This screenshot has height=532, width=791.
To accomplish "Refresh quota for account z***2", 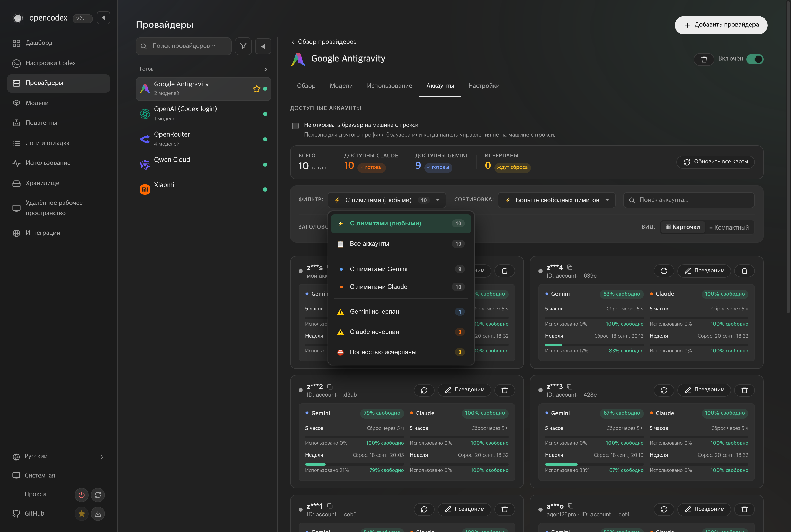I will [x=424, y=390].
